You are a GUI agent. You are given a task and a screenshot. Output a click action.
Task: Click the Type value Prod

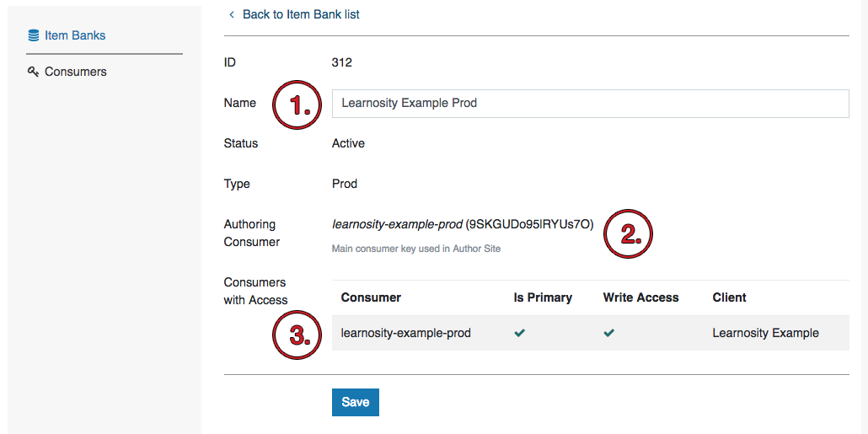click(x=345, y=184)
